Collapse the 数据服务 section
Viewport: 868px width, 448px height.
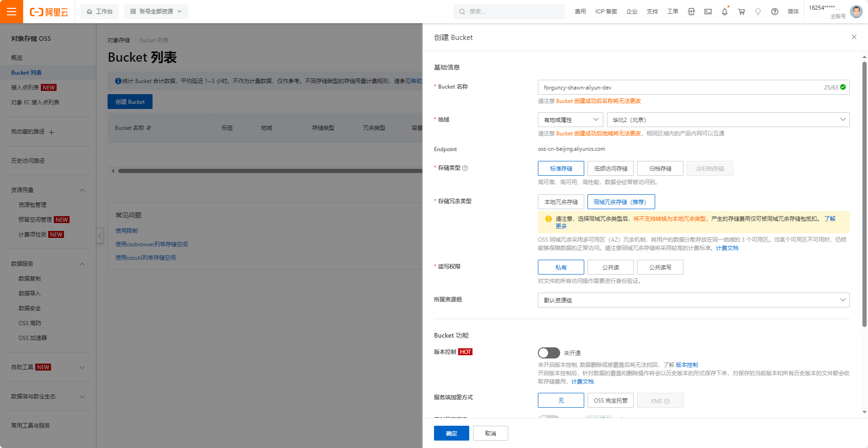(82, 264)
